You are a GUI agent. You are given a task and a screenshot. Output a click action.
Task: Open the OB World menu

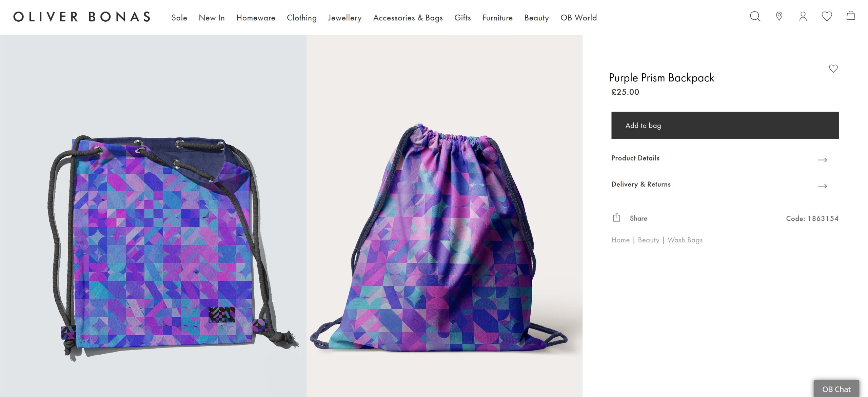(x=578, y=18)
